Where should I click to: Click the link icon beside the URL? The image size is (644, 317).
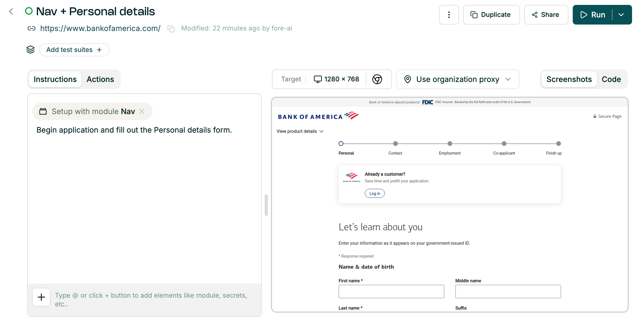coord(32,28)
